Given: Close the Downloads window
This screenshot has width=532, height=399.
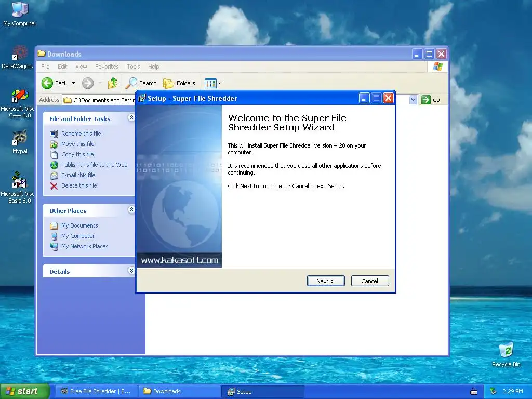Looking at the screenshot, I should tap(442, 54).
